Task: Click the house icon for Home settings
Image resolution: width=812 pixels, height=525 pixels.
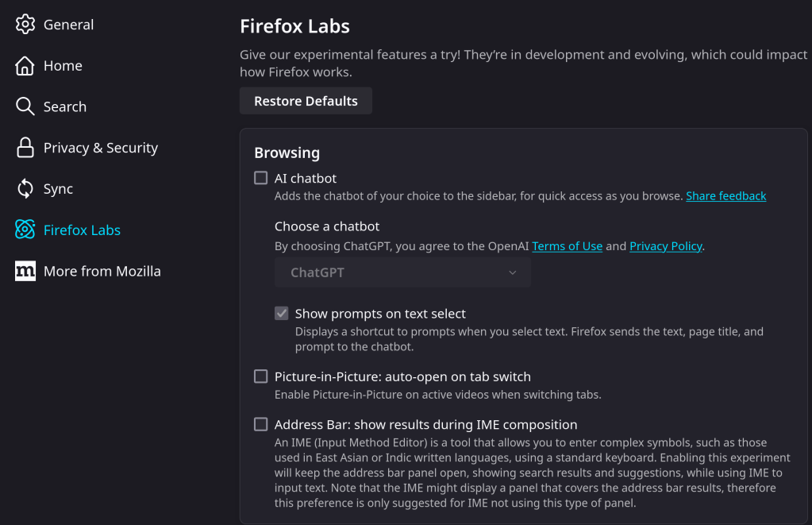Action: coord(25,66)
